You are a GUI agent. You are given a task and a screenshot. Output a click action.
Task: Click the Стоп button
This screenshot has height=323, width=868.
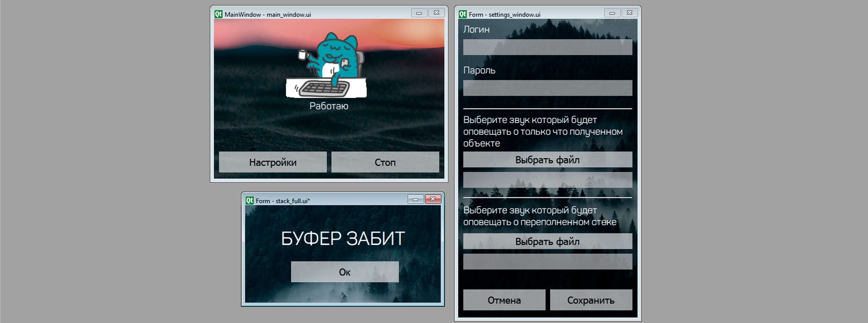pyautogui.click(x=385, y=162)
